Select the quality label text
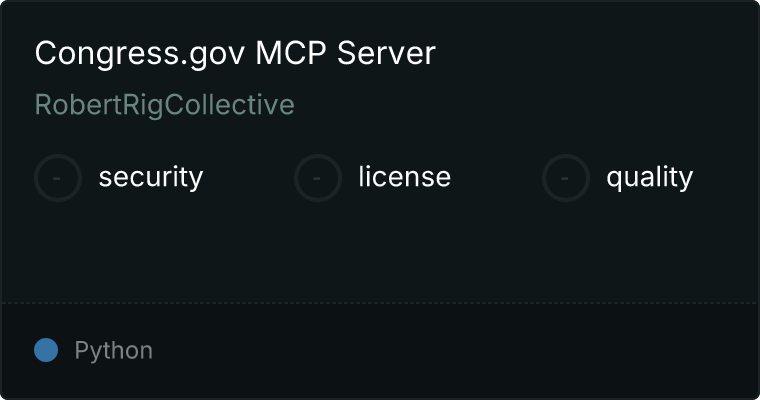This screenshot has height=400, width=760. pyautogui.click(x=649, y=177)
